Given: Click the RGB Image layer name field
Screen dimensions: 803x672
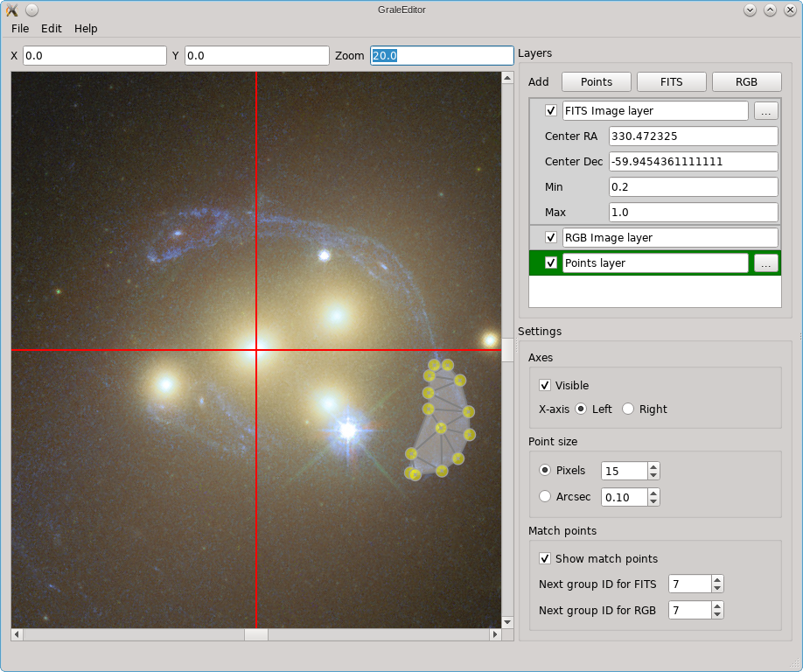Looking at the screenshot, I should pos(670,238).
